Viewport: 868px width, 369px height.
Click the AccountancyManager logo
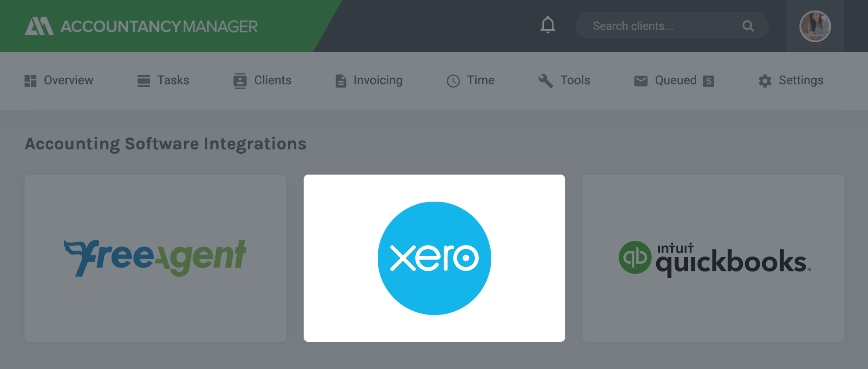[x=141, y=26]
